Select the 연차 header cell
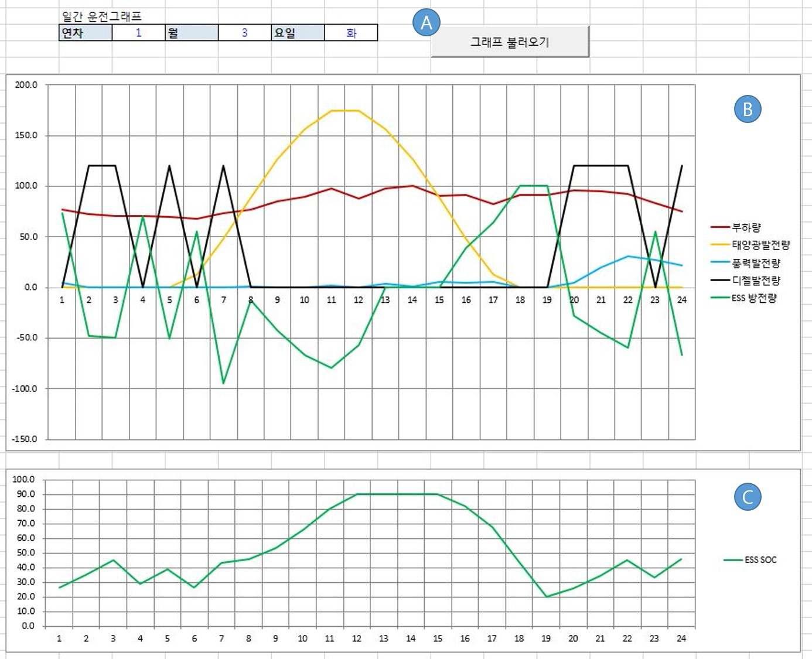 click(86, 33)
